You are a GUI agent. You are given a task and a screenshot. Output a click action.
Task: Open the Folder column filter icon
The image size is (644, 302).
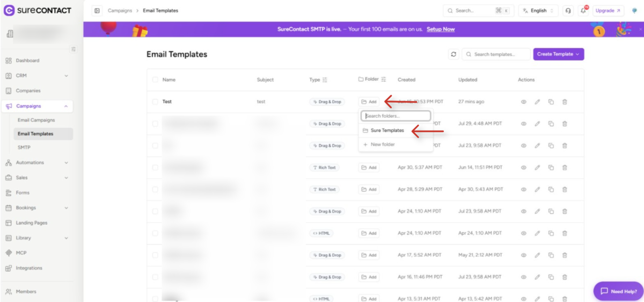[383, 80]
